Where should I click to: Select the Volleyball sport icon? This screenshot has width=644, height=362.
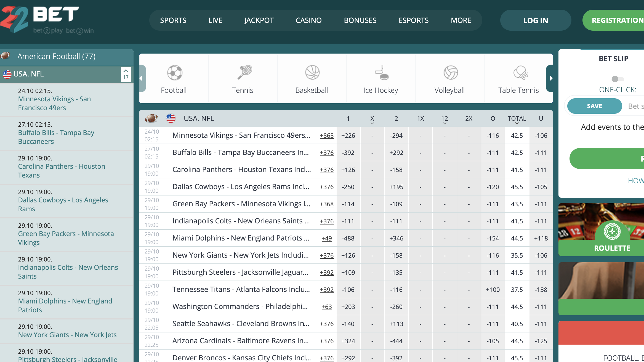451,72
